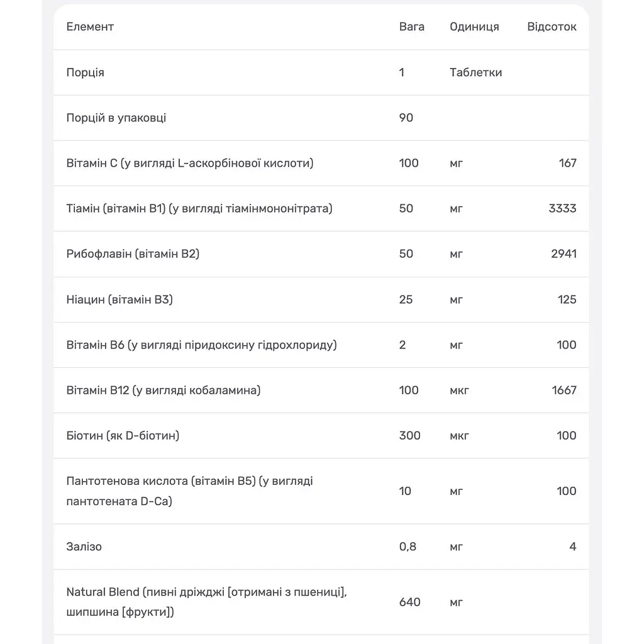This screenshot has height=644, width=644.
Task: Select the Таблетки unit cell
Action: [x=475, y=72]
